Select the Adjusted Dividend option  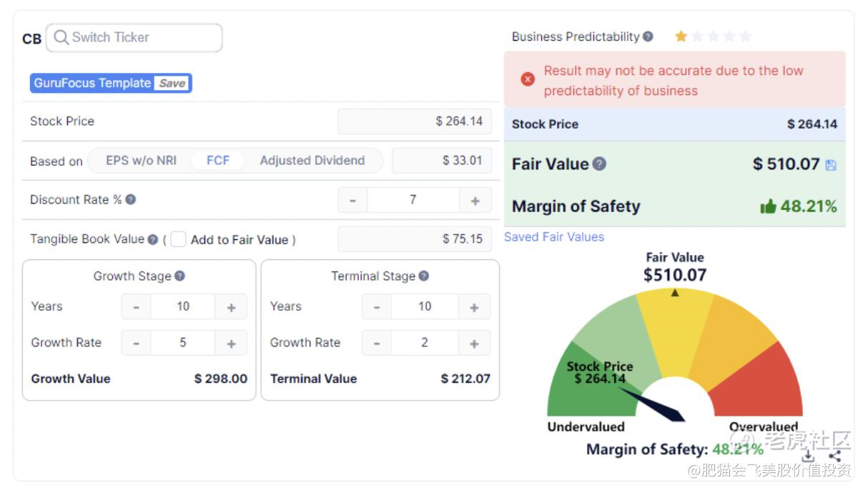click(312, 161)
